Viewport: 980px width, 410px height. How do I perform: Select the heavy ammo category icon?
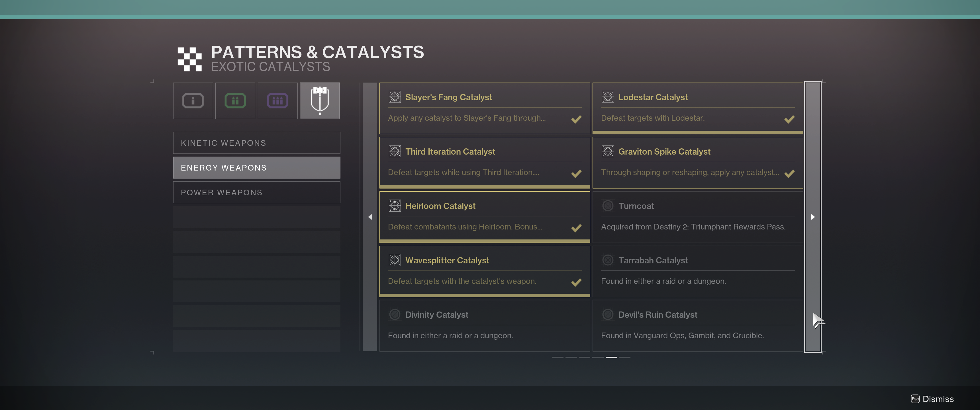pyautogui.click(x=277, y=101)
